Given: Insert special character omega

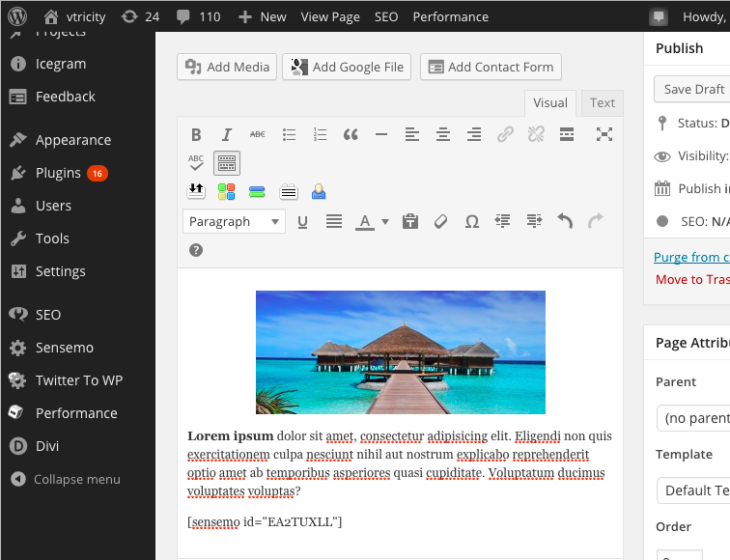Looking at the screenshot, I should click(472, 221).
